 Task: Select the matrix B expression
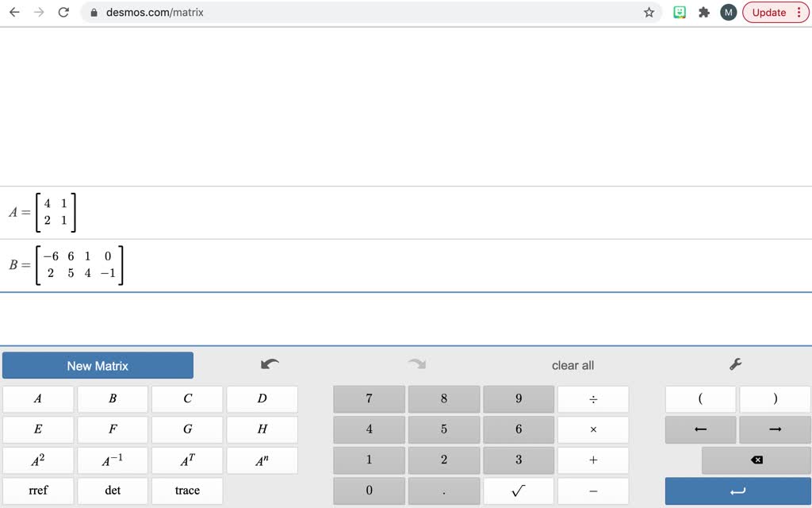67,264
